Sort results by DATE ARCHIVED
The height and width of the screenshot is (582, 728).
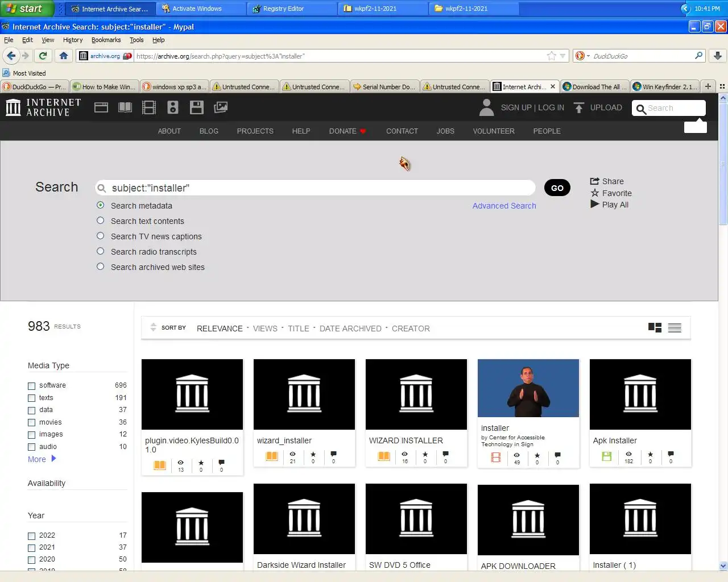click(x=350, y=329)
